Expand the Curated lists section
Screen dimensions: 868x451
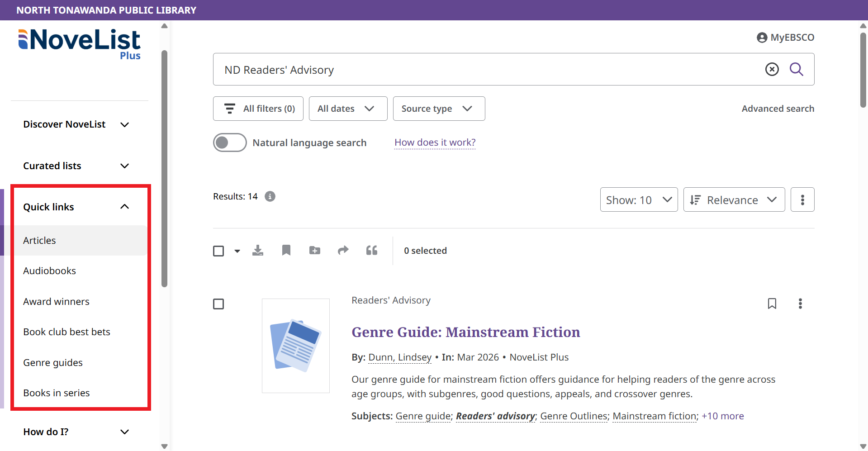pos(76,166)
